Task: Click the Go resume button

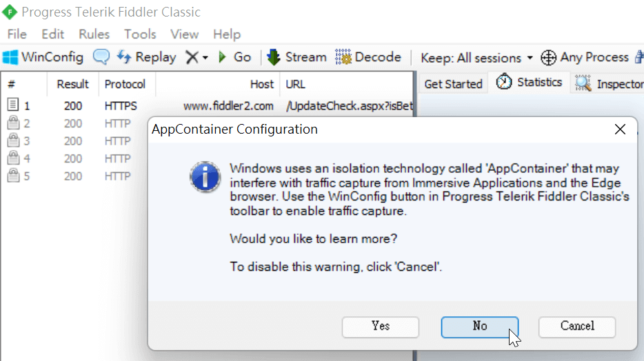Action: click(235, 57)
